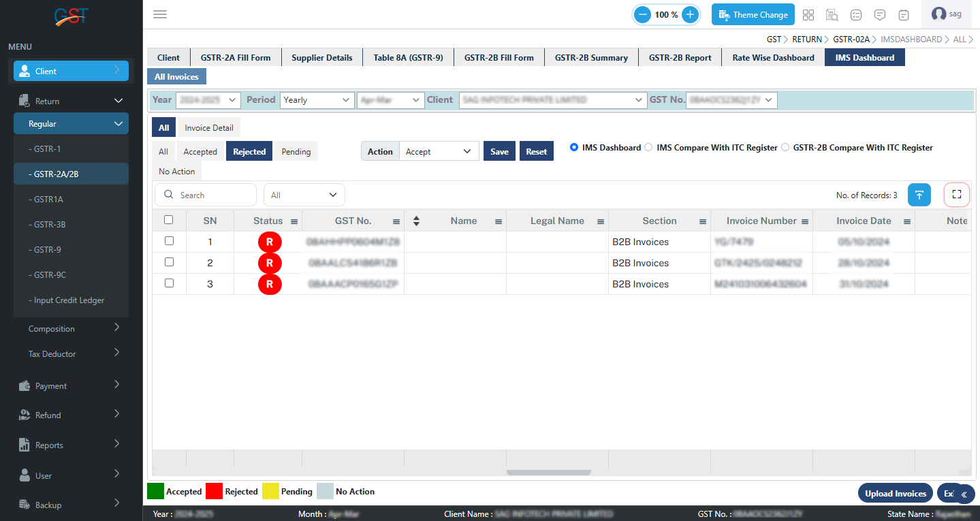
Task: Open the four-squares grid icon in header
Action: [808, 15]
